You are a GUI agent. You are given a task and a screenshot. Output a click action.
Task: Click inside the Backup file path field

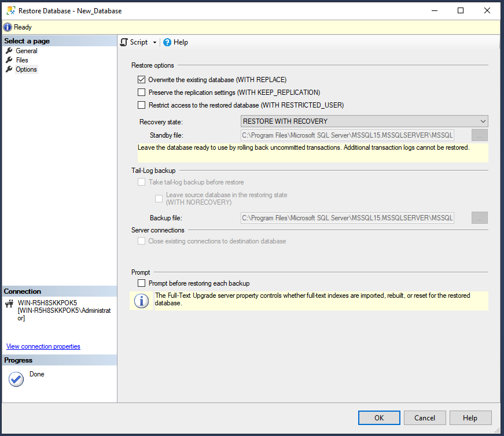[347, 217]
